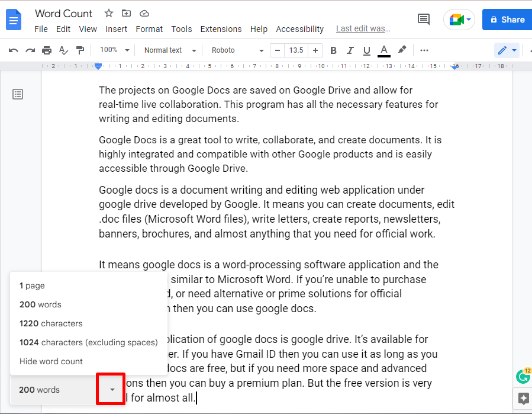Click the Explore button at bottom right
This screenshot has width=532, height=414.
(523, 398)
